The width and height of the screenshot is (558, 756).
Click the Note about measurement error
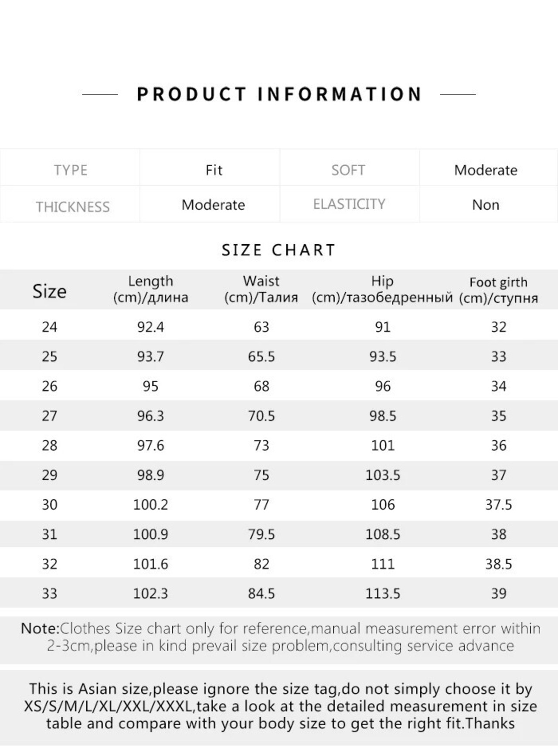[x=280, y=637]
